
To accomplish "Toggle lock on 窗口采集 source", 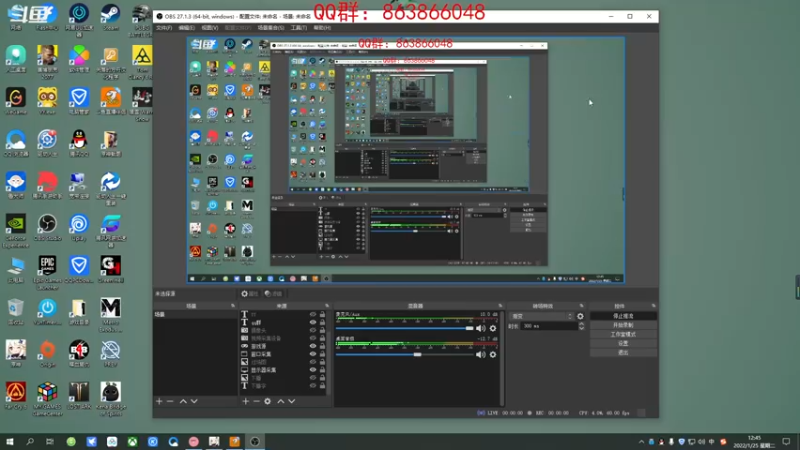I will (322, 354).
